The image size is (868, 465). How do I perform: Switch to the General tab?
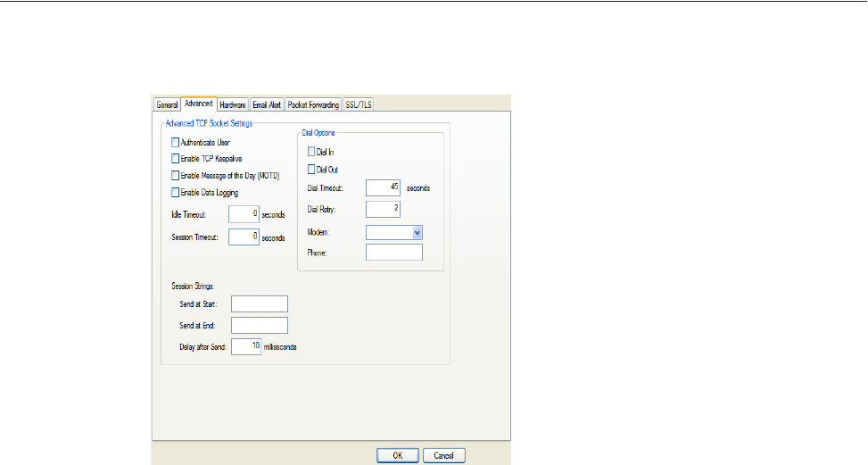point(167,104)
